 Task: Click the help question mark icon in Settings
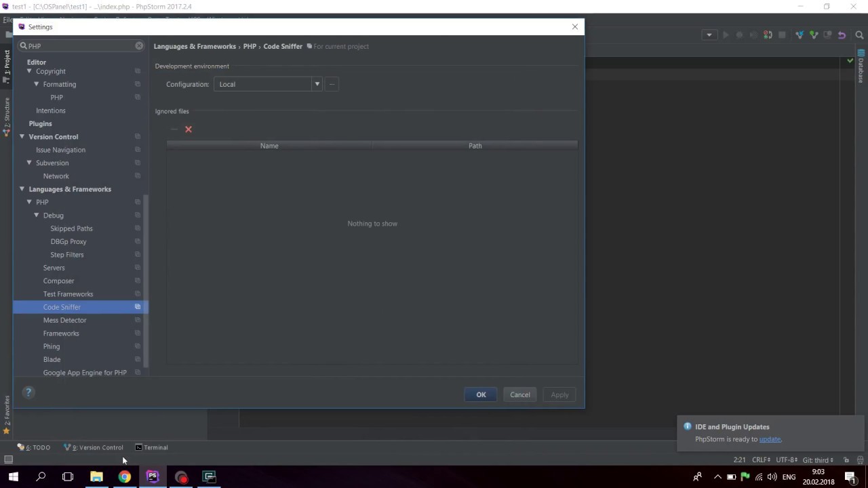[28, 392]
